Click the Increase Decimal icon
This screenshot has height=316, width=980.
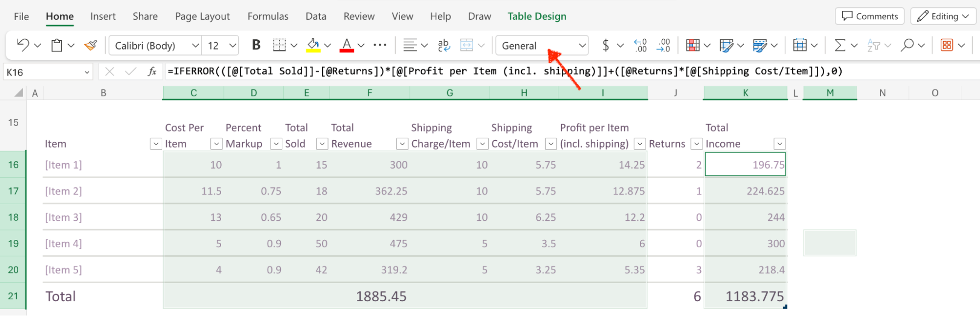pos(640,45)
